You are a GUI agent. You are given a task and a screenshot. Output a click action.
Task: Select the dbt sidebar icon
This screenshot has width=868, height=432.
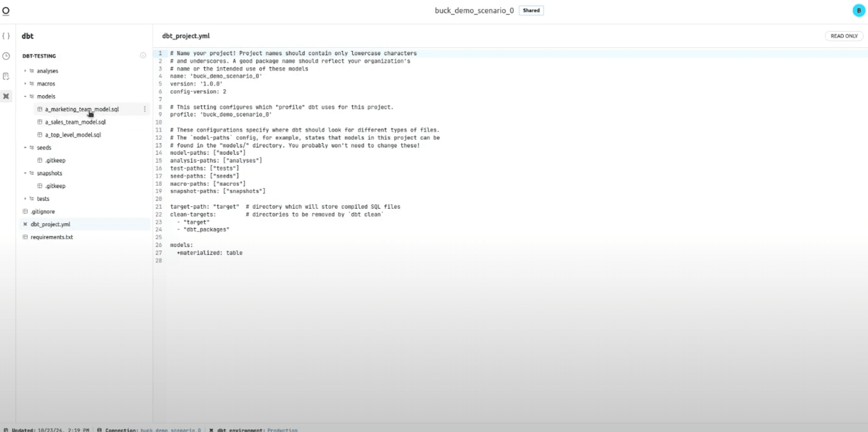click(6, 96)
